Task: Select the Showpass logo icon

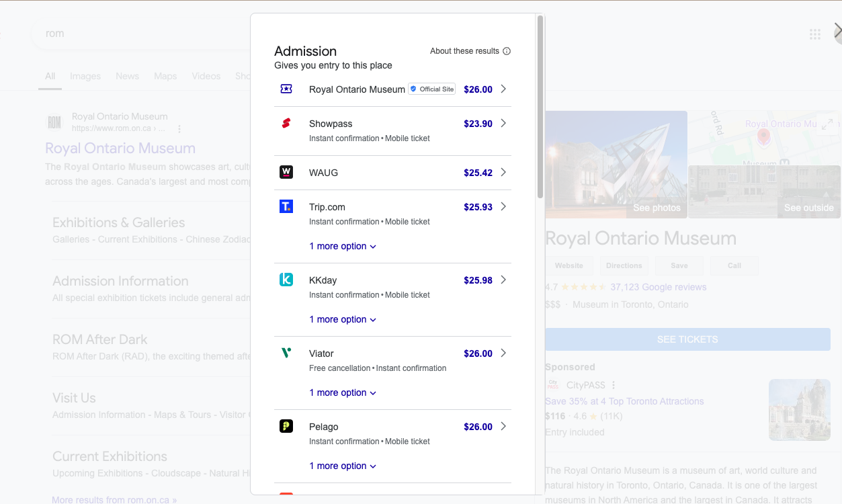Action: (x=286, y=124)
